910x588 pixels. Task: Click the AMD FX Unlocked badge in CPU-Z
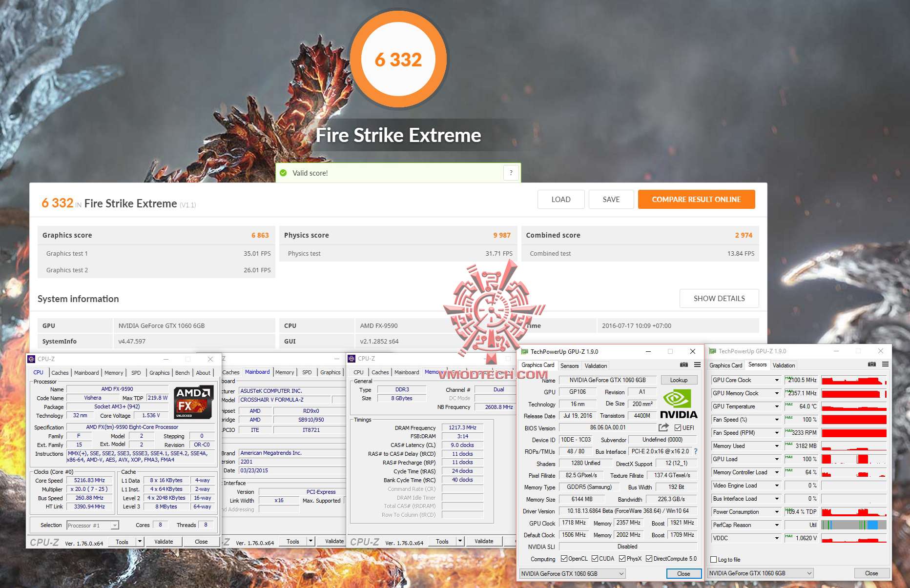193,401
